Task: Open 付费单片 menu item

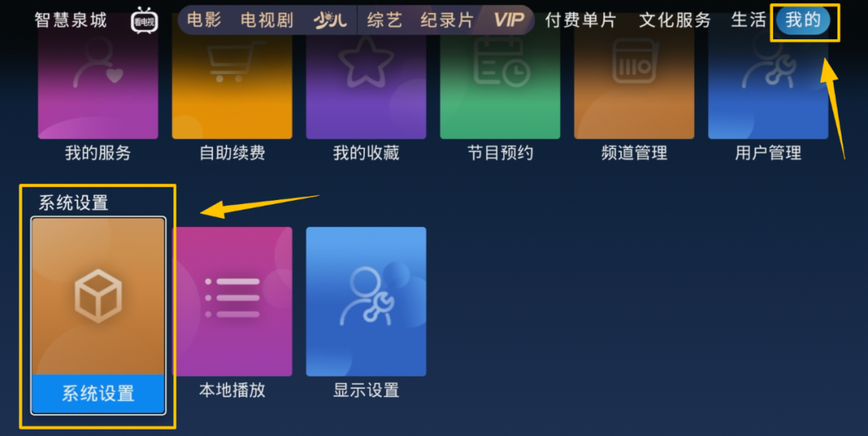Action: coord(581,20)
